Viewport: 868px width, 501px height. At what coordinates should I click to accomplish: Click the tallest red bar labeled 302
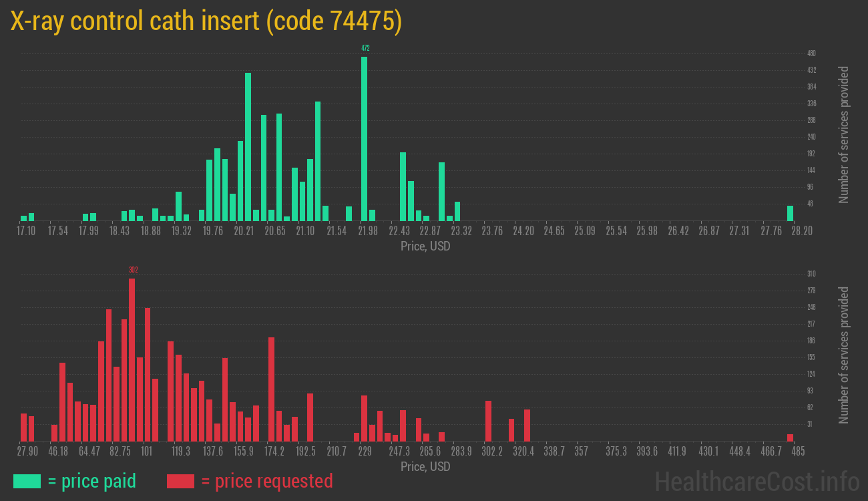click(x=132, y=359)
